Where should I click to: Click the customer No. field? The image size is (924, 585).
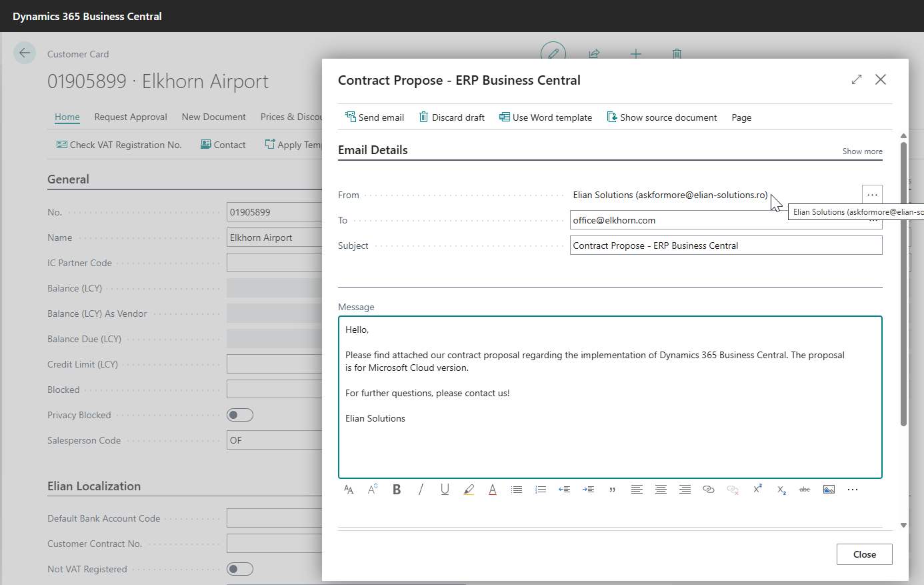pyautogui.click(x=275, y=212)
